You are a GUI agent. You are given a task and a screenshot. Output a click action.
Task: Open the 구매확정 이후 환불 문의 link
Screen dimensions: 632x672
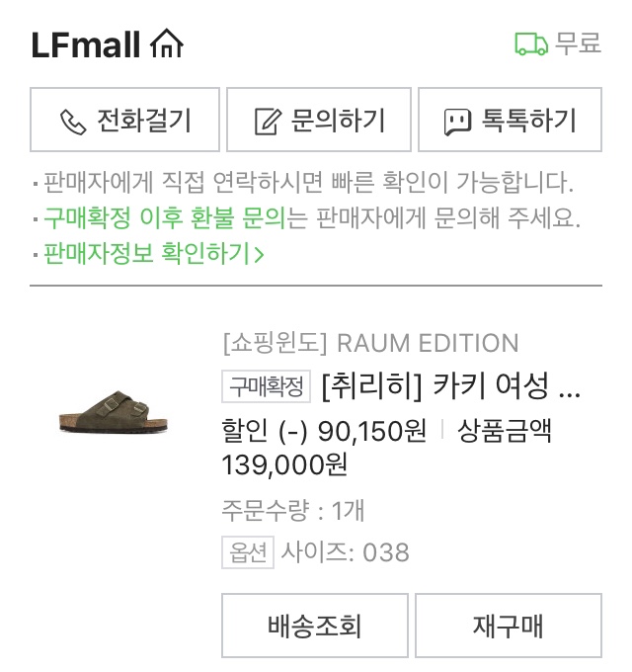(164, 218)
